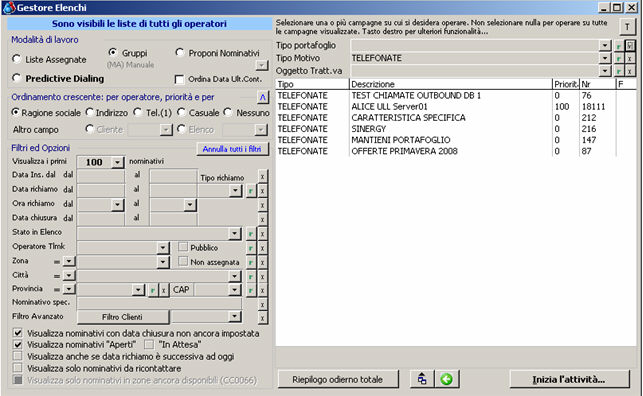The image size is (643, 396).
Task: Click the window arrangement icon beside Riepilogo
Action: [x=422, y=379]
